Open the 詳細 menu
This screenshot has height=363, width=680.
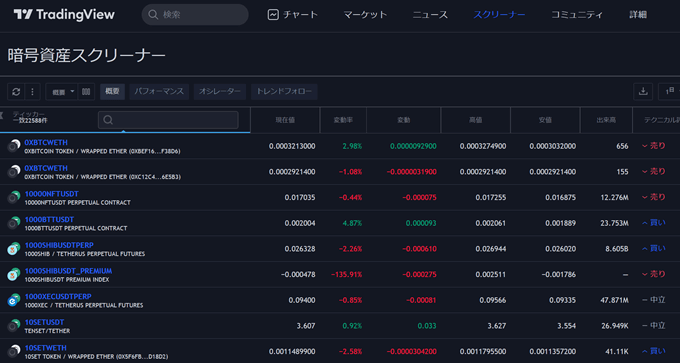(638, 15)
